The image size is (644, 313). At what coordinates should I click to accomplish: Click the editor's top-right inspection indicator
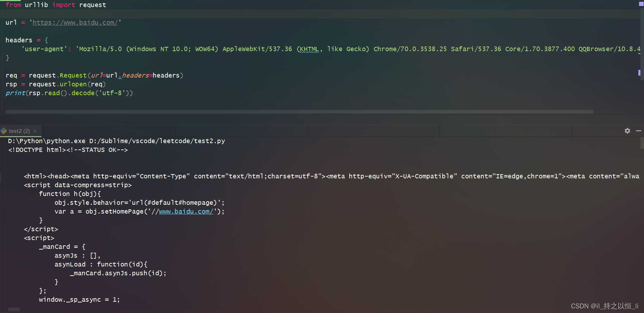tap(641, 4)
